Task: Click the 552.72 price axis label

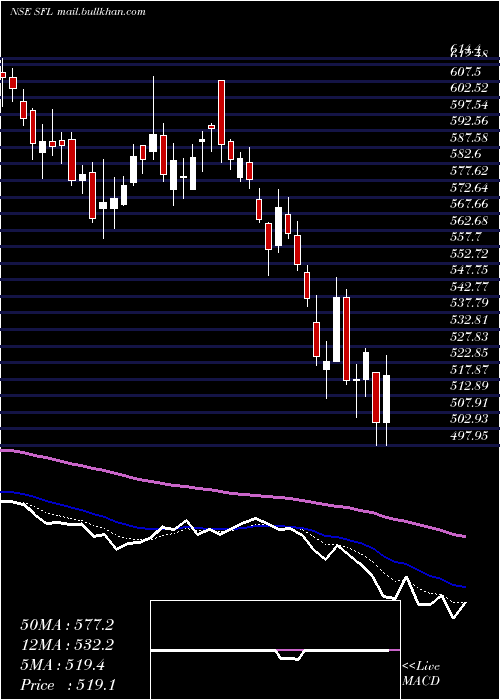Action: tap(469, 254)
